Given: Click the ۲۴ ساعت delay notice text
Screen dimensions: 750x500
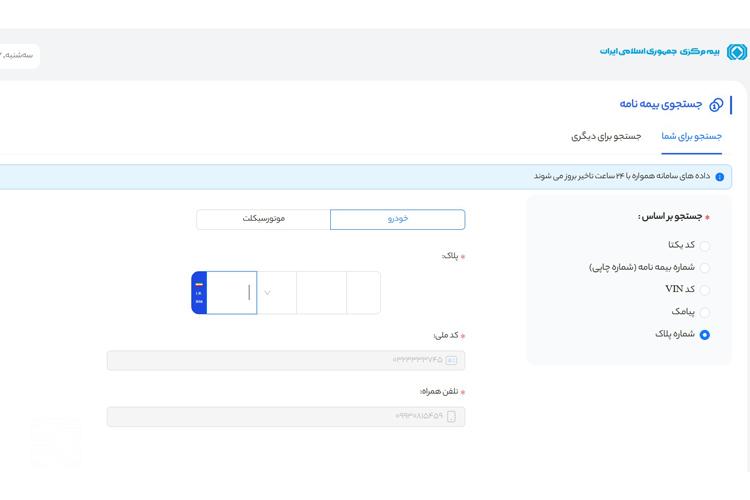Looking at the screenshot, I should click(x=622, y=177).
